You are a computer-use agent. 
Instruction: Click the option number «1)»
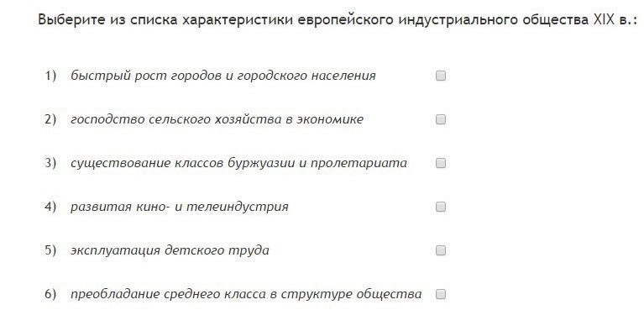50,76
